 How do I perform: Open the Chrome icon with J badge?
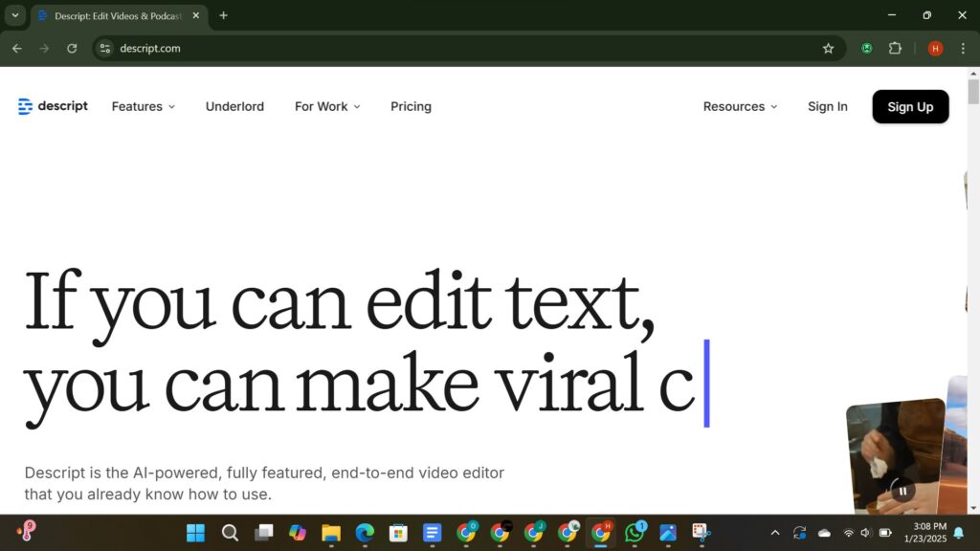tap(533, 533)
